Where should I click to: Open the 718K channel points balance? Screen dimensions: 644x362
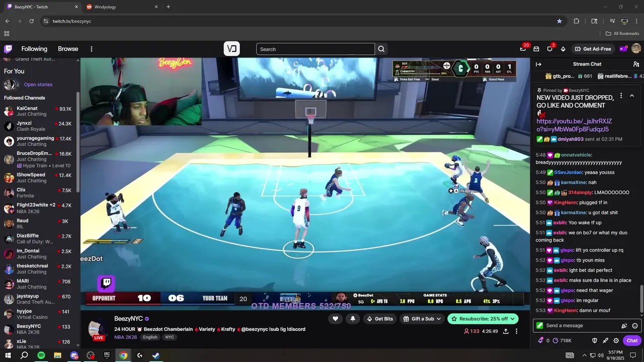click(562, 340)
